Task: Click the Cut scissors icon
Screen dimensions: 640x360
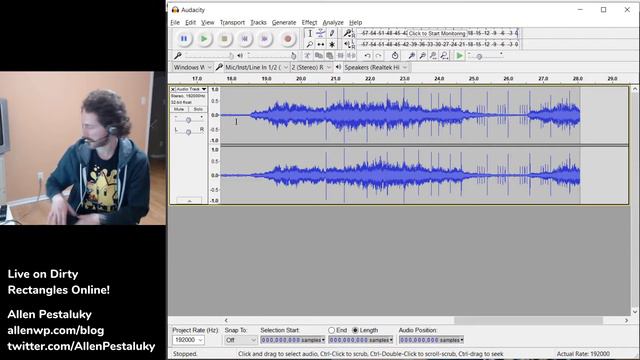Action: (x=307, y=56)
